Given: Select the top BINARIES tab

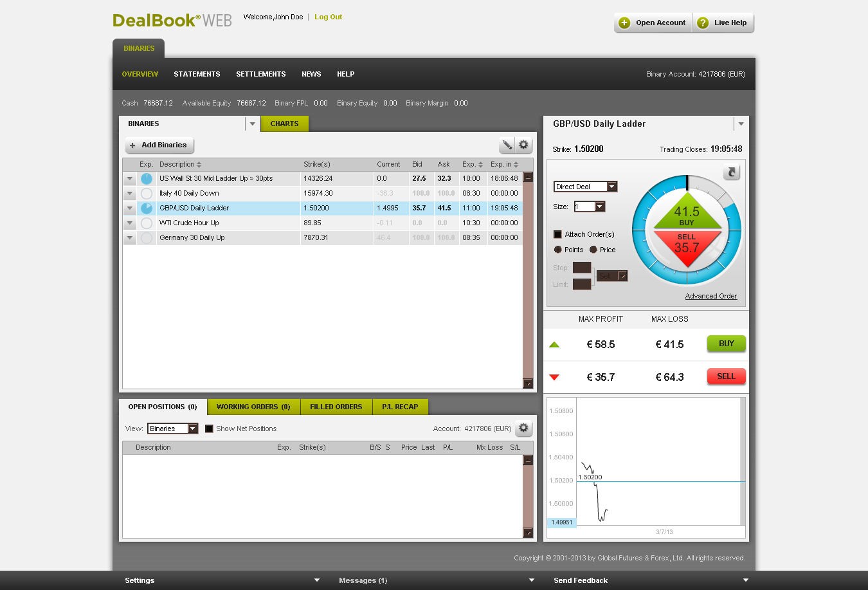Looking at the screenshot, I should coord(139,48).
